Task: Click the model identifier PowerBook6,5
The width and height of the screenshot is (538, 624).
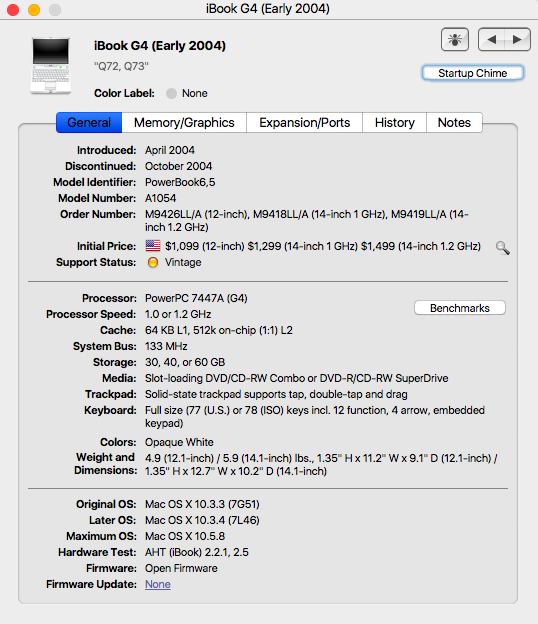Action: pos(180,182)
